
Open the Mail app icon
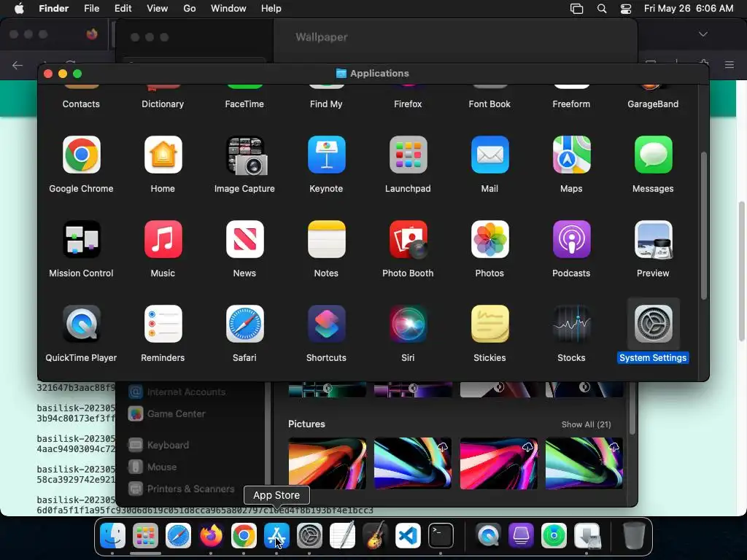pyautogui.click(x=489, y=155)
